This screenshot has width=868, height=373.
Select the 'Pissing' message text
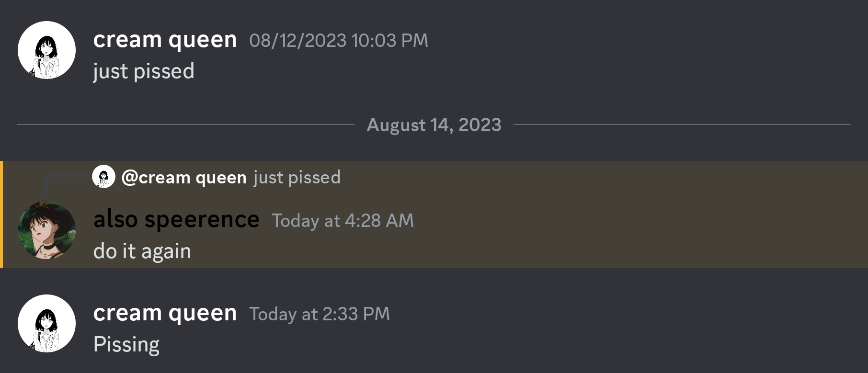pyautogui.click(x=126, y=344)
